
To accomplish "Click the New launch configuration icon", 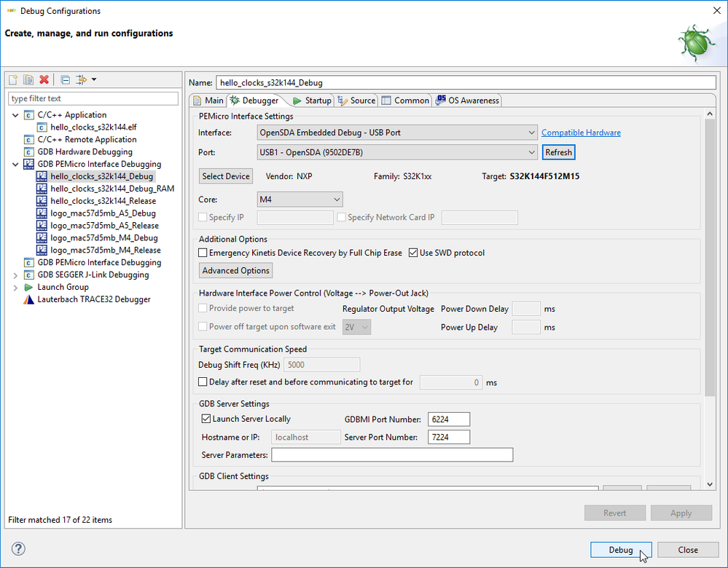I will click(13, 80).
